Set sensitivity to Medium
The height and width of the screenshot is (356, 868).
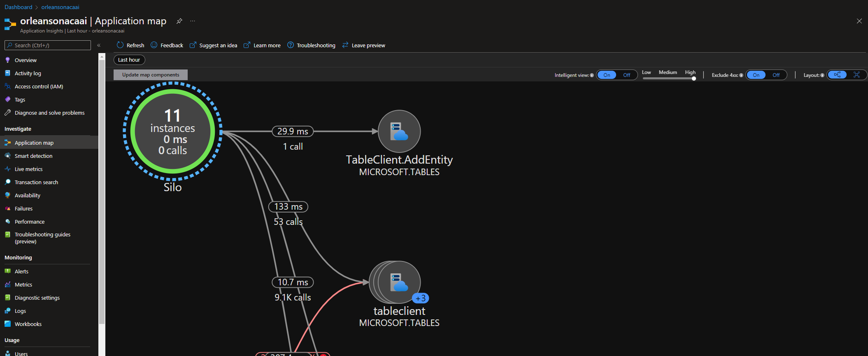[668, 72]
